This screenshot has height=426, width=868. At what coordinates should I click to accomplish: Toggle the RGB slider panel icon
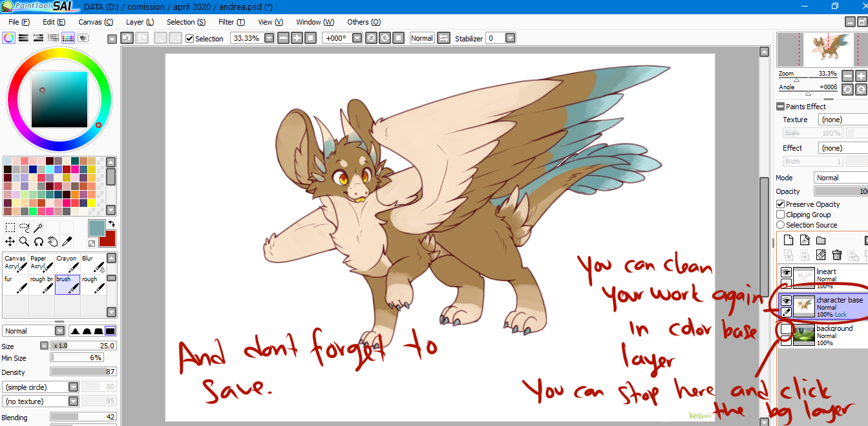pyautogui.click(x=23, y=38)
